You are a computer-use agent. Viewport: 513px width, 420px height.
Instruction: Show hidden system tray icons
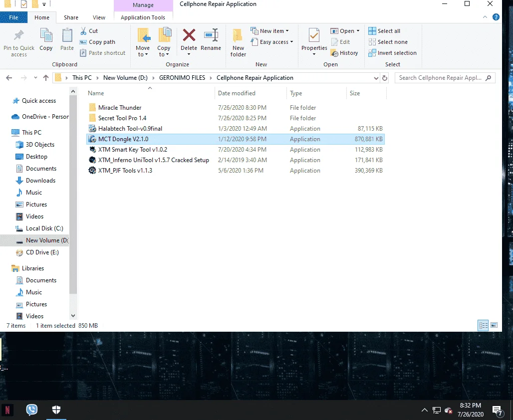pyautogui.click(x=424, y=410)
